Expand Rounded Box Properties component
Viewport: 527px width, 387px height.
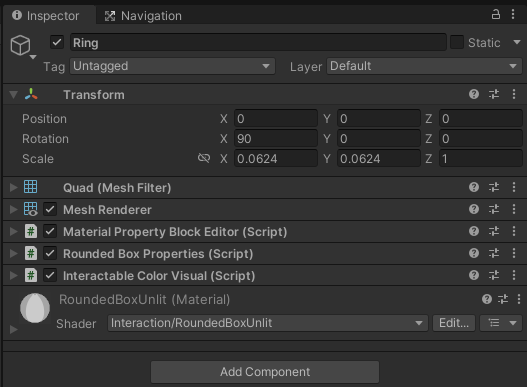tap(13, 253)
